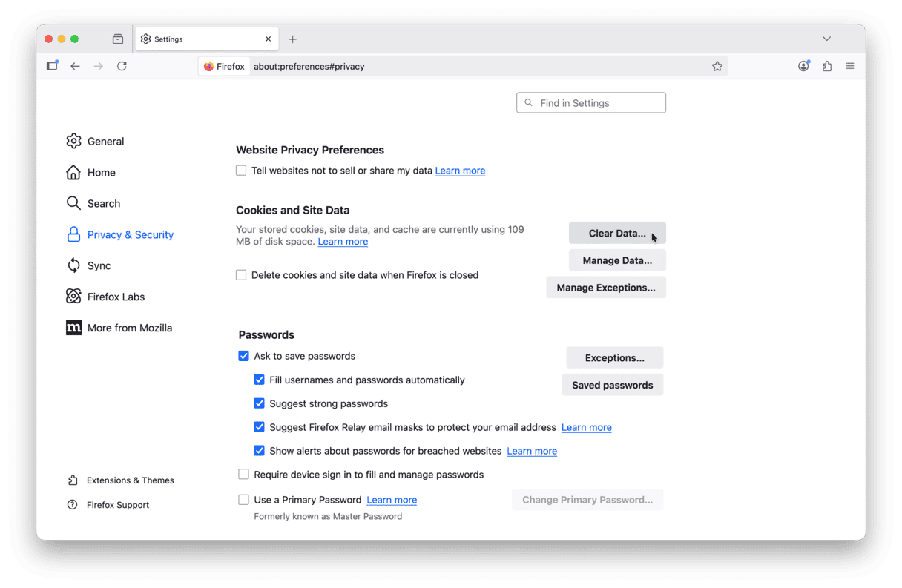
Task: Toggle the sidebar icon in toolbar
Action: 52,66
